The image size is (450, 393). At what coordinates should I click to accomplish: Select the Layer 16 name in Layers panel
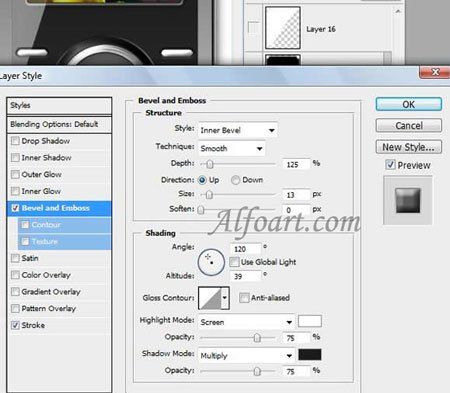[x=321, y=29]
